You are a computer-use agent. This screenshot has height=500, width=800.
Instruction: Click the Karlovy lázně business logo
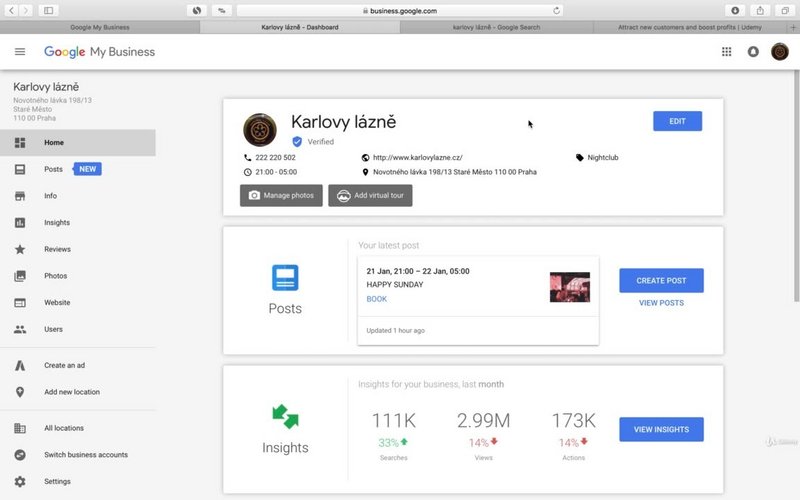pyautogui.click(x=260, y=130)
